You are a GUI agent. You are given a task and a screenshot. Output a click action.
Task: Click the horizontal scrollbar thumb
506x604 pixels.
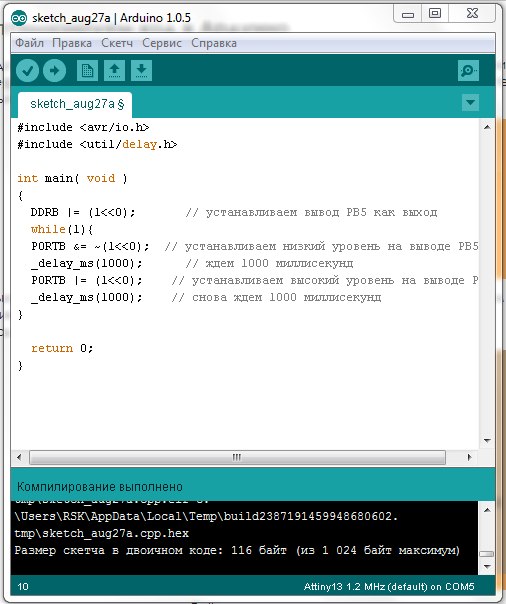click(x=237, y=457)
